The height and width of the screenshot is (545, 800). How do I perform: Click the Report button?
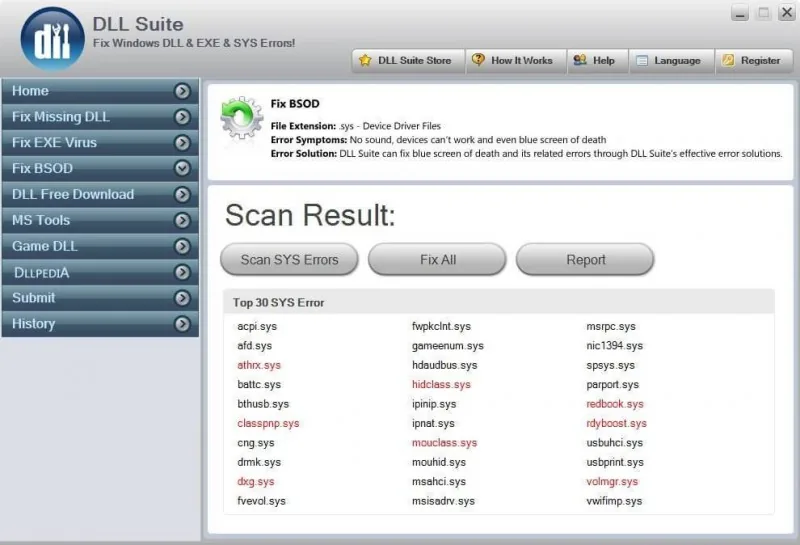[585, 259]
